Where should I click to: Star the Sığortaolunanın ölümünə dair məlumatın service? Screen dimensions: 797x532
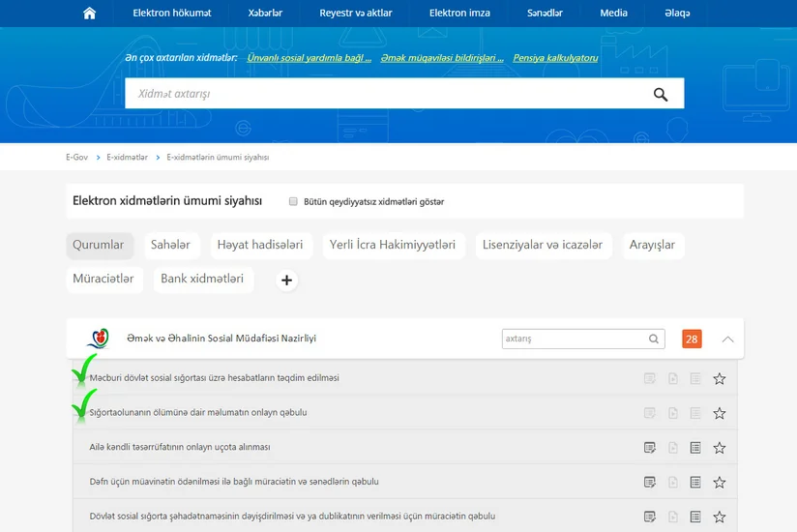coord(720,413)
